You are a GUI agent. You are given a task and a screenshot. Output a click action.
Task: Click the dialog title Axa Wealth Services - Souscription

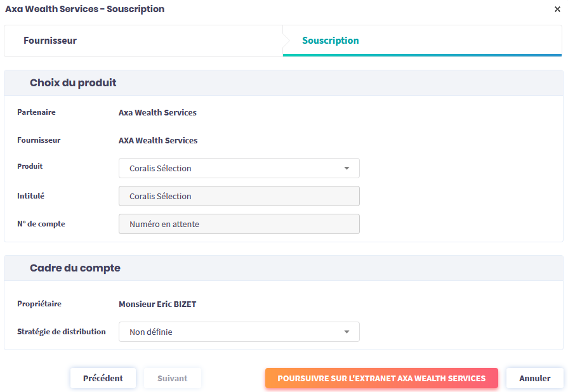click(x=85, y=10)
